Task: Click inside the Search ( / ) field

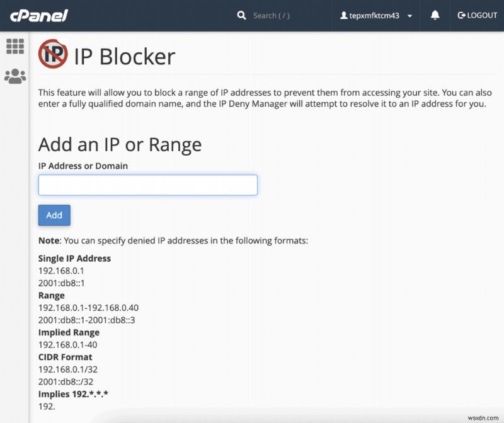Action: [271, 15]
